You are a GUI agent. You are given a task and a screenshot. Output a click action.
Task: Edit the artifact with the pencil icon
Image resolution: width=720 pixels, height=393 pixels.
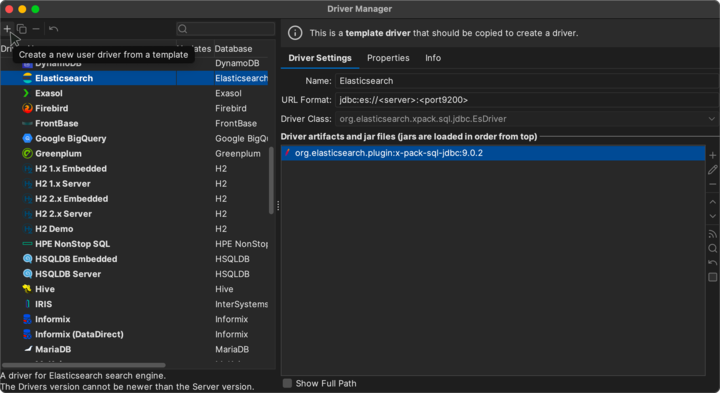pos(713,170)
